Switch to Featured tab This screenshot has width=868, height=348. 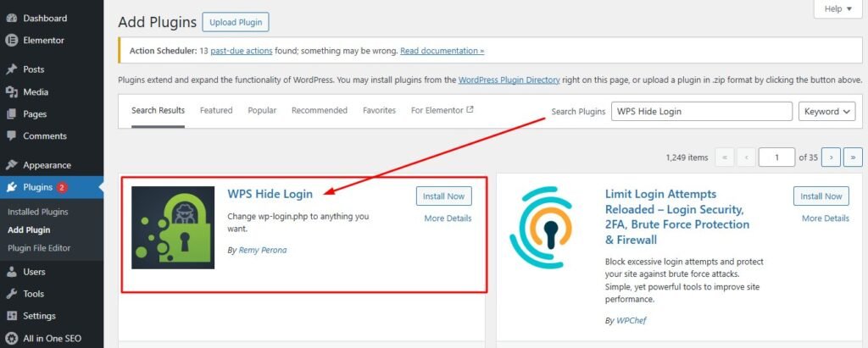point(216,110)
